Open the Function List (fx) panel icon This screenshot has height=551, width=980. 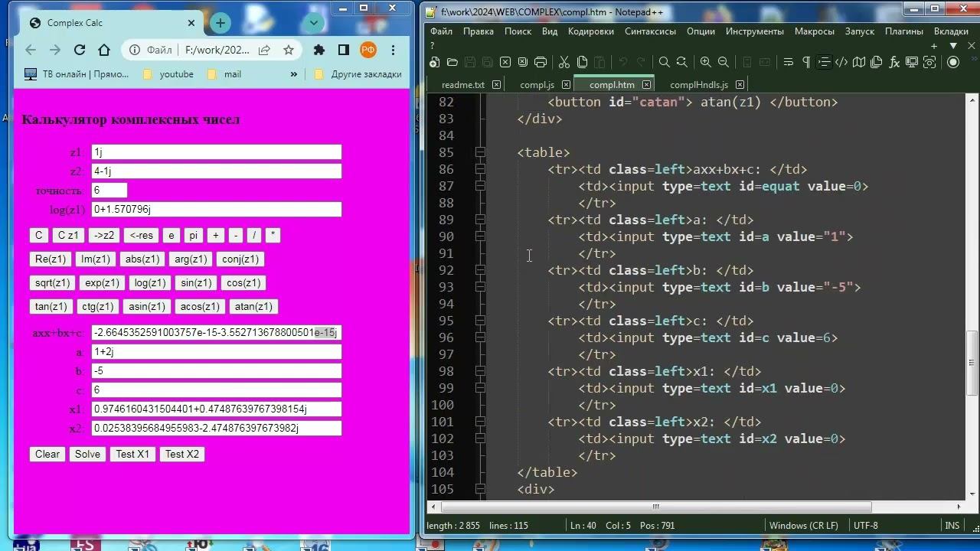click(894, 62)
